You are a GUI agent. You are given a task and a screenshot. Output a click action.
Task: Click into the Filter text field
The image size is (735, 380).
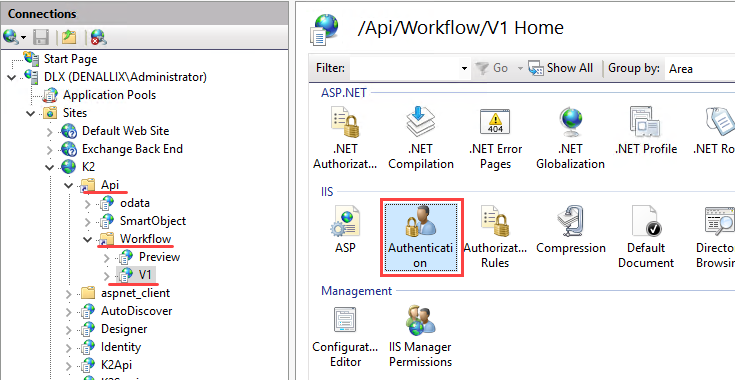point(404,68)
